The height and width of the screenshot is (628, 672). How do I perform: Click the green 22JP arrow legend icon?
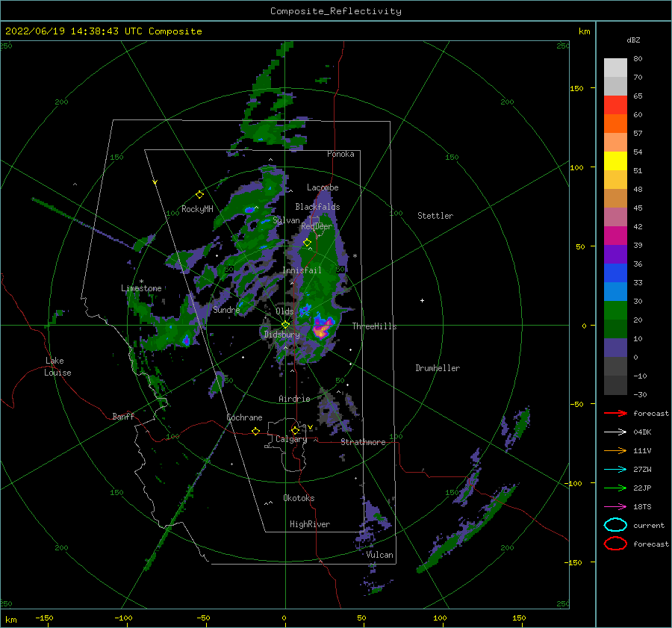pyautogui.click(x=615, y=488)
